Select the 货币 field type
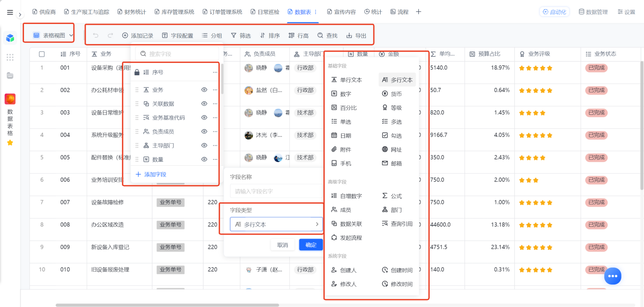The width and height of the screenshot is (644, 307). point(392,94)
